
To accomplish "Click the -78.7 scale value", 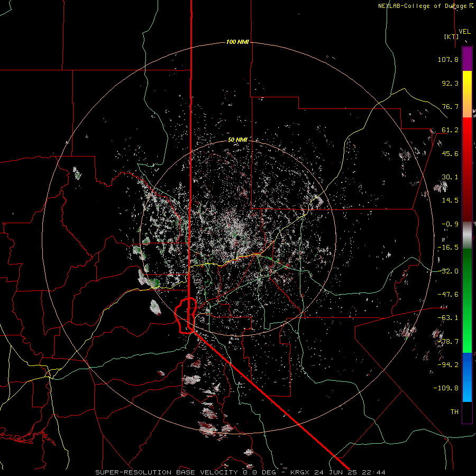I will [448, 342].
